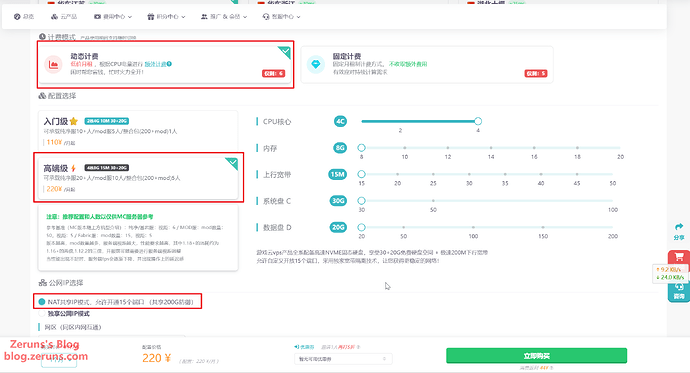Open the 推广 & 公益 menu
Viewport: 690px width, 373px height.
[224, 17]
